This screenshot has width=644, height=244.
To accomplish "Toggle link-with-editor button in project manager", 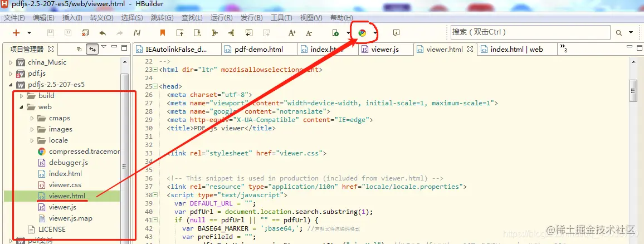I will [92, 49].
